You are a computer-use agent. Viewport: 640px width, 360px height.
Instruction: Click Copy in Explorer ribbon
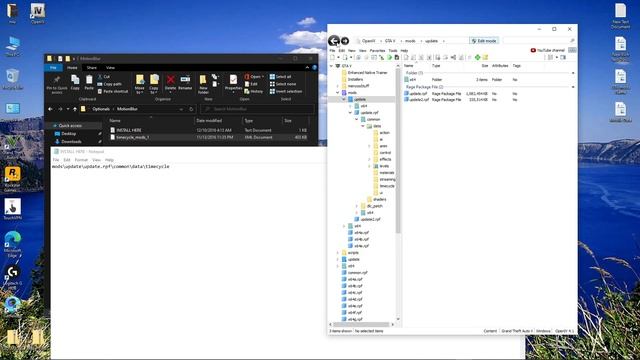(x=75, y=82)
